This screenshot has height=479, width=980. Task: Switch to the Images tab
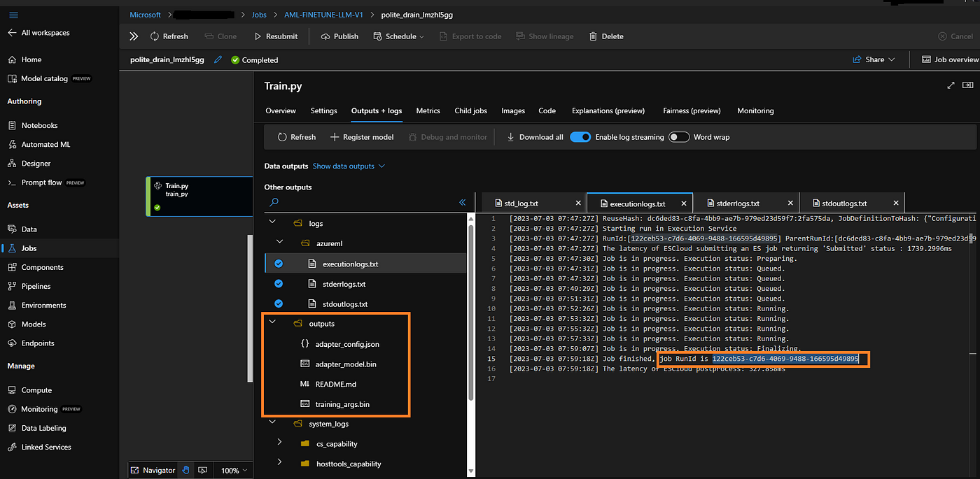pyautogui.click(x=513, y=110)
